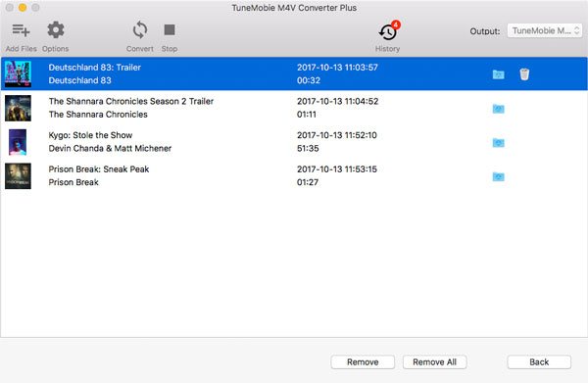Select 'Prison Break: Sneak Peak' title
The width and height of the screenshot is (588, 383).
click(x=99, y=169)
